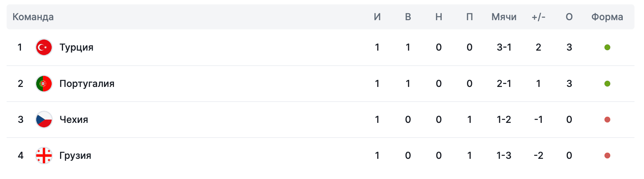Open the Грузия team link

point(75,156)
